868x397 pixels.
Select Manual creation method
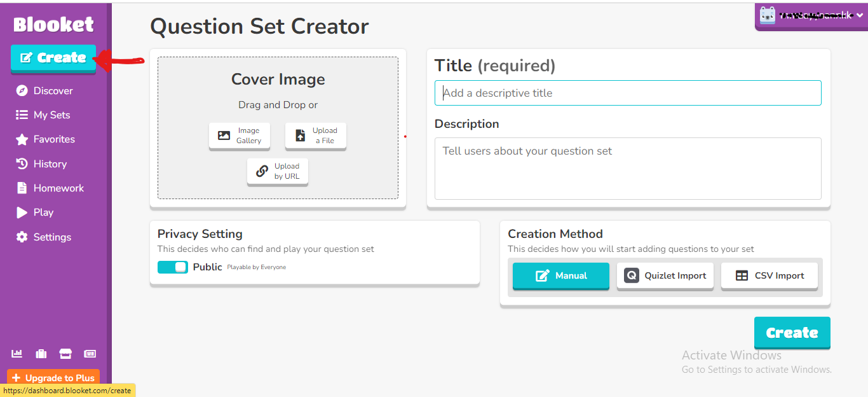(x=561, y=275)
